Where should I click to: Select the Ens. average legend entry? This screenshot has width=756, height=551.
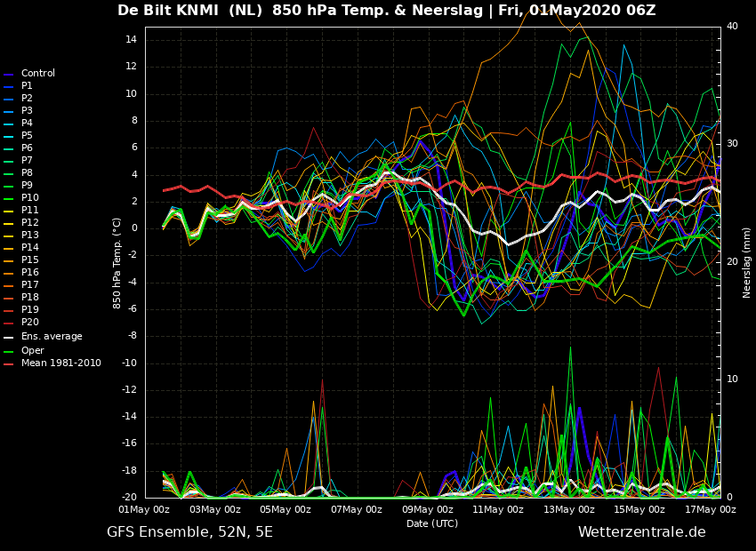pyautogui.click(x=43, y=337)
